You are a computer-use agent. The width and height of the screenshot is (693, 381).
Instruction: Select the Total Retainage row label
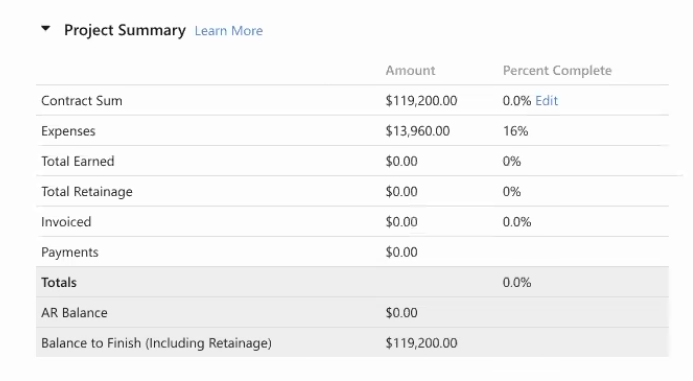[x=87, y=192]
